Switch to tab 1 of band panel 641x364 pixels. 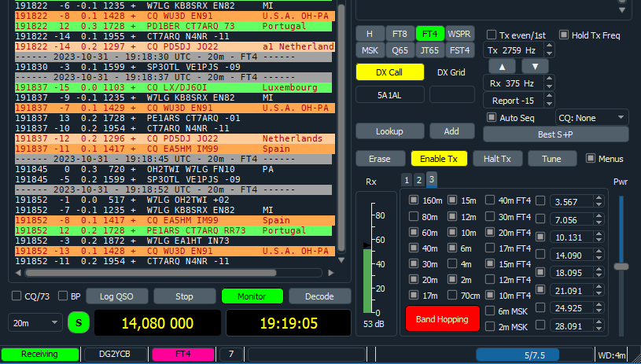pyautogui.click(x=407, y=180)
